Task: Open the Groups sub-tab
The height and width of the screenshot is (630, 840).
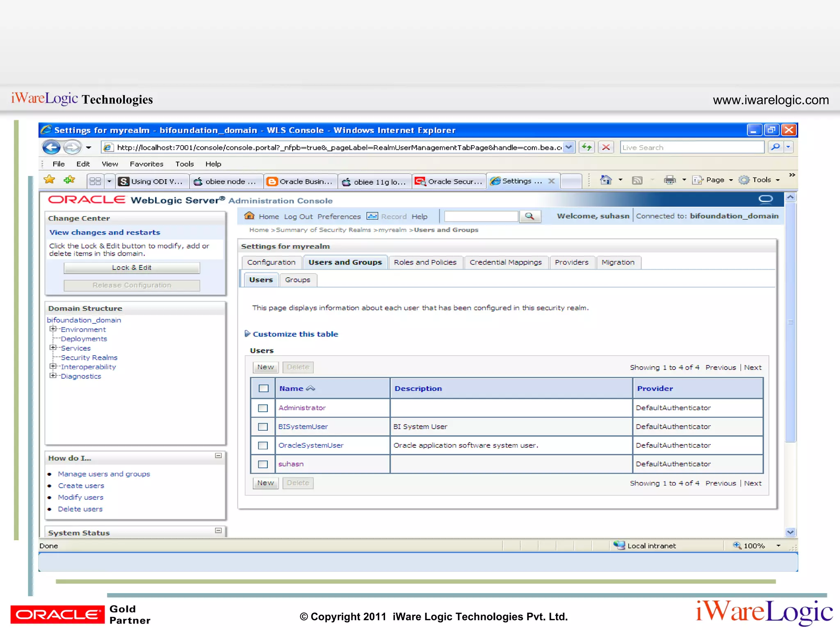Action: coord(297,280)
